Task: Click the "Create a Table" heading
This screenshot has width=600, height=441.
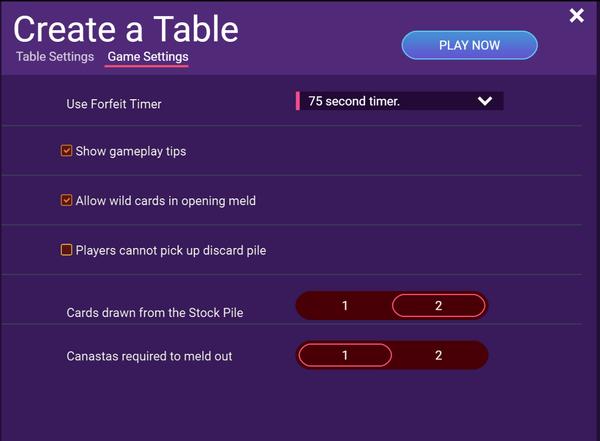Action: (126, 28)
